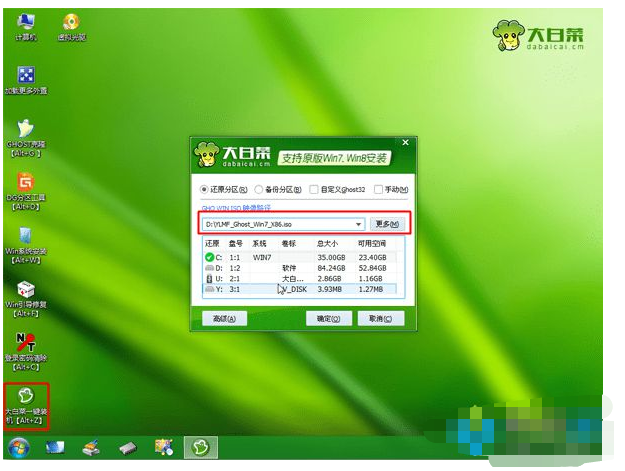This screenshot has width=625, height=471.
Task: Click the Advanced button in the dialog
Action: 223,319
